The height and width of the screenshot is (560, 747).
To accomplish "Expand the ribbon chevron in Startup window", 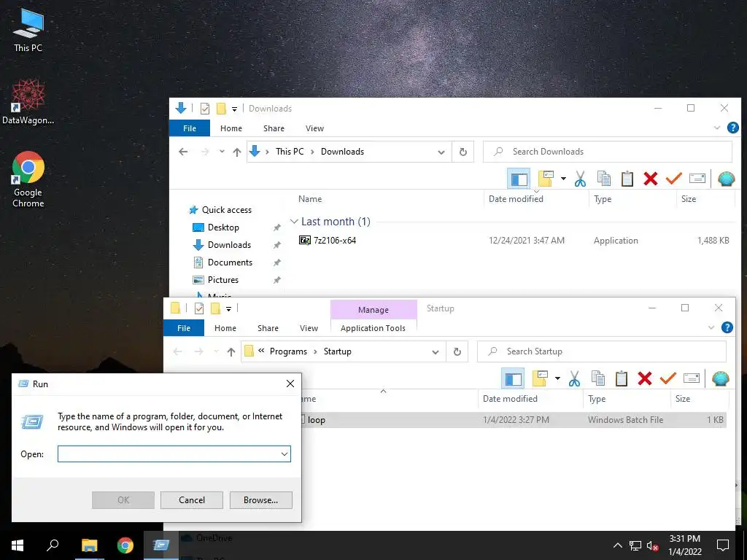I will click(x=711, y=327).
